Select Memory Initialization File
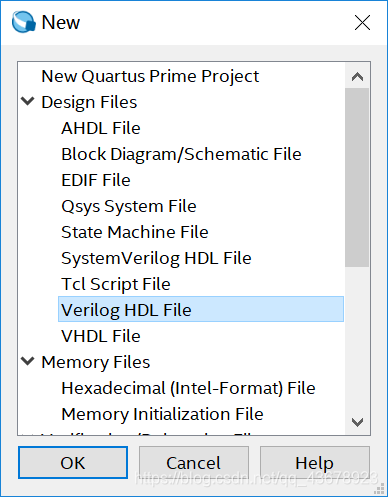This screenshot has width=388, height=497. tap(162, 414)
